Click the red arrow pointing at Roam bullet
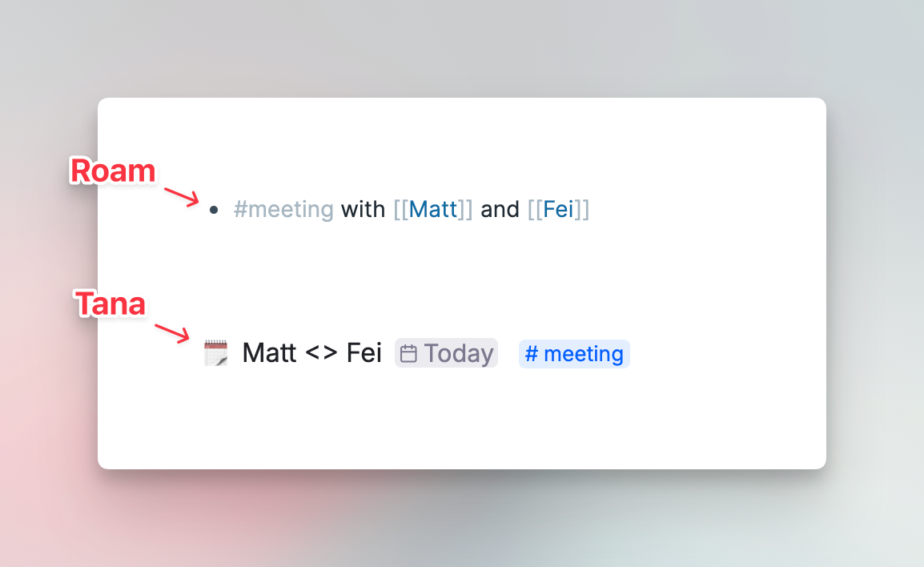 coord(182,197)
